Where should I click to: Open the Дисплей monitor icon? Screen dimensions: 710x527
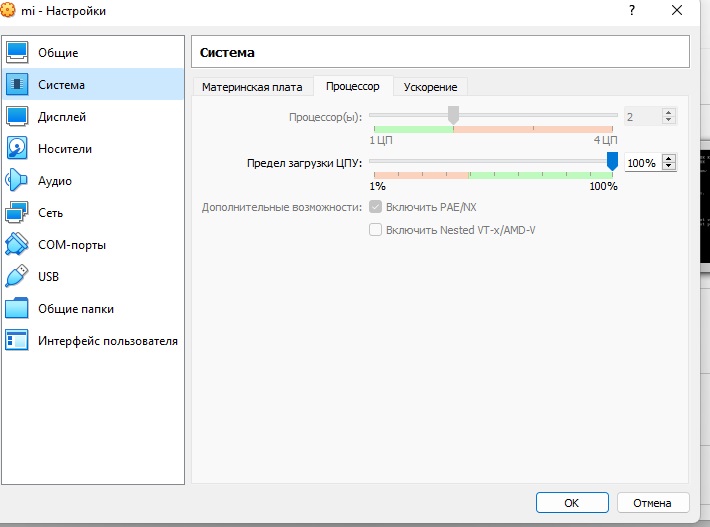[x=18, y=116]
